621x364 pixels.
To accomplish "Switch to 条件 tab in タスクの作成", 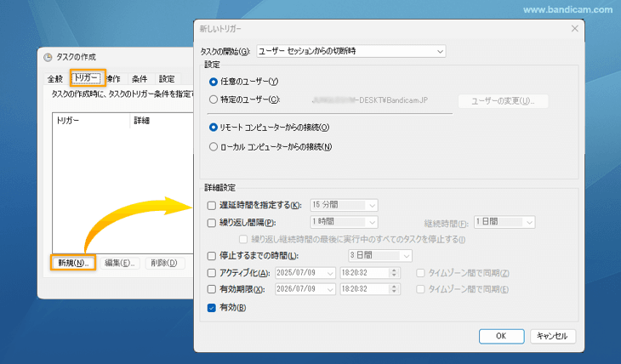I will 140,79.
